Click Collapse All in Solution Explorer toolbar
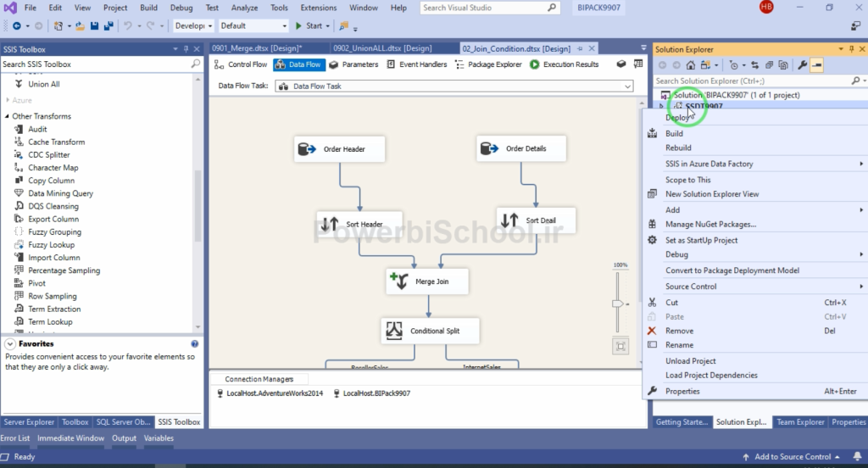 (x=769, y=65)
